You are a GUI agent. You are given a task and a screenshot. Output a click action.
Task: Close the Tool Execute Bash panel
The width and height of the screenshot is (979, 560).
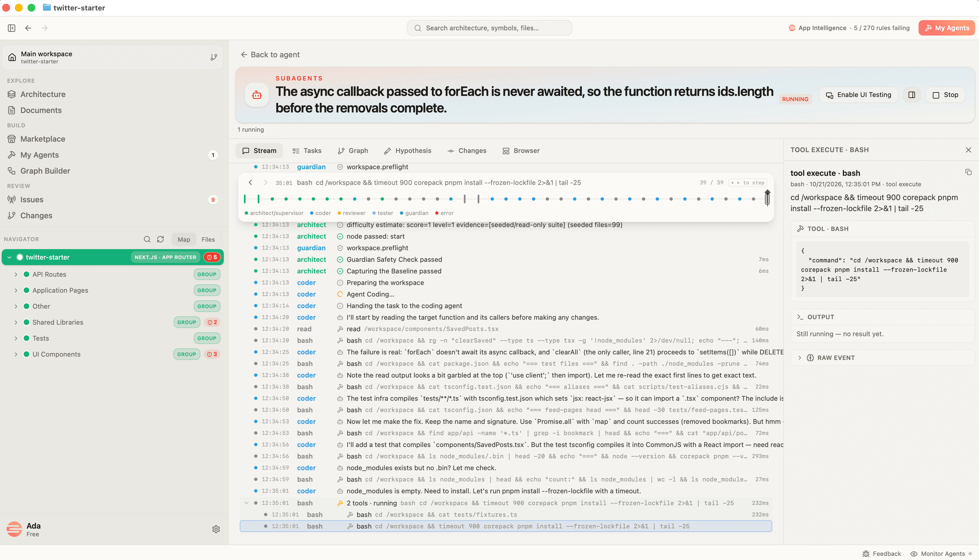click(968, 150)
